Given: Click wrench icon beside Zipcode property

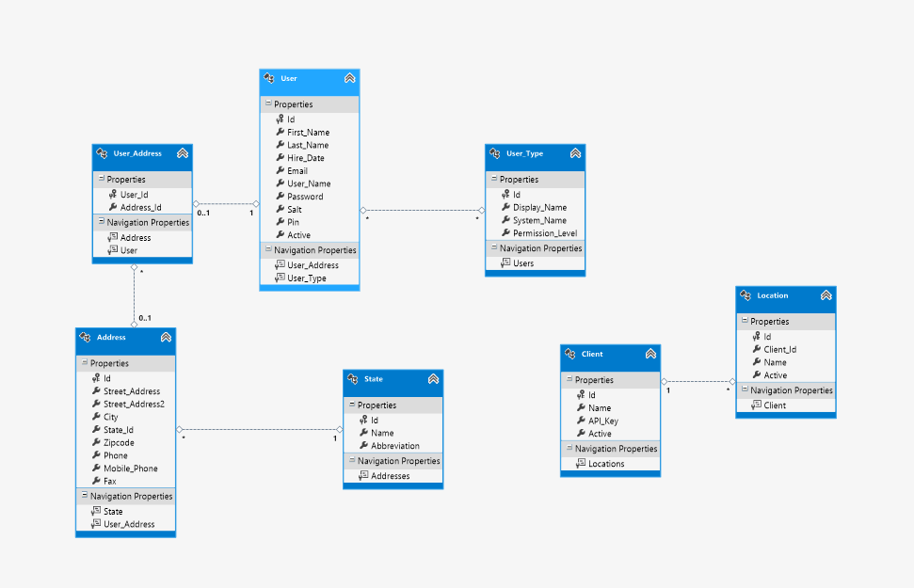Looking at the screenshot, I should pos(96,442).
